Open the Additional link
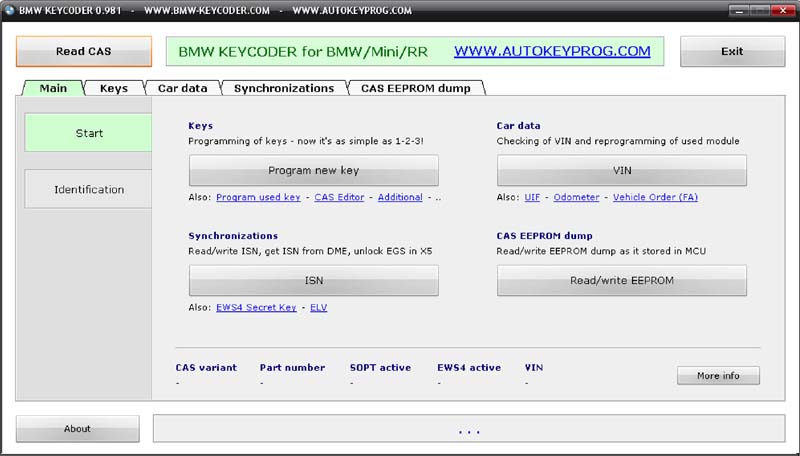The height and width of the screenshot is (456, 800). point(400,197)
